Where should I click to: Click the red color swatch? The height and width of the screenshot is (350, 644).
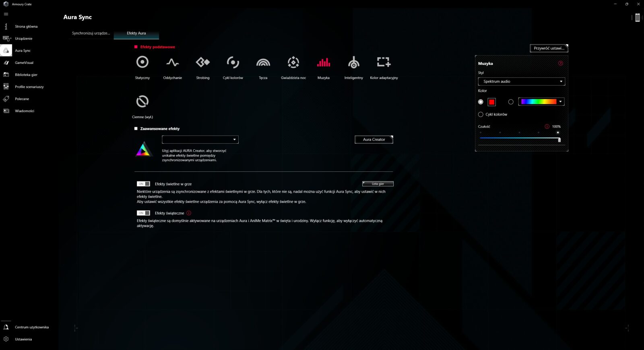coord(491,102)
